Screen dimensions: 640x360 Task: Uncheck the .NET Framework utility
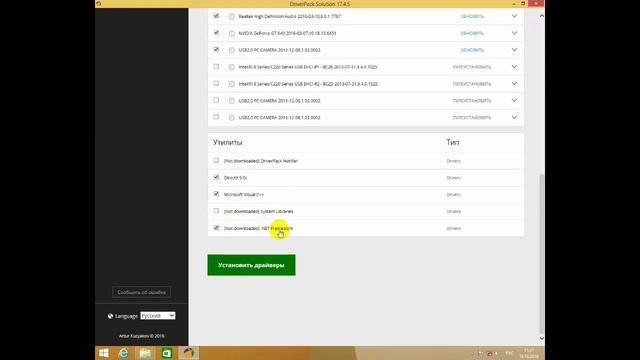tap(216, 228)
